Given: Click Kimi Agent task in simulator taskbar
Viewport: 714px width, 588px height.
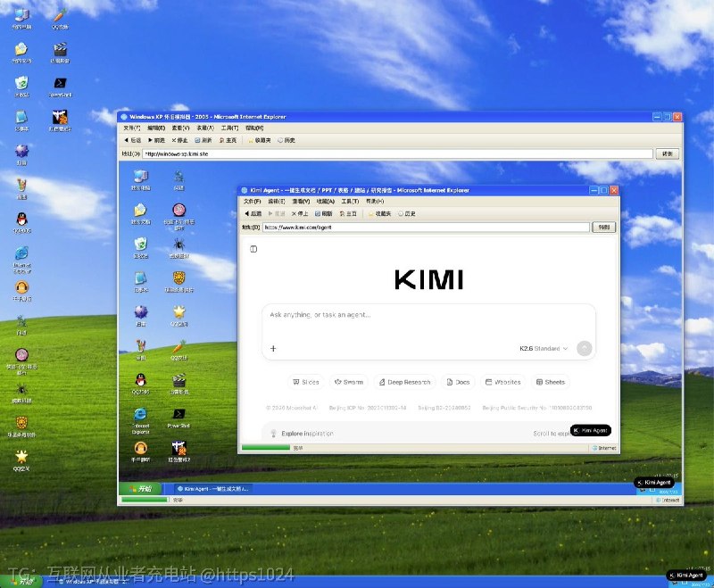Looking at the screenshot, I should coord(213,489).
